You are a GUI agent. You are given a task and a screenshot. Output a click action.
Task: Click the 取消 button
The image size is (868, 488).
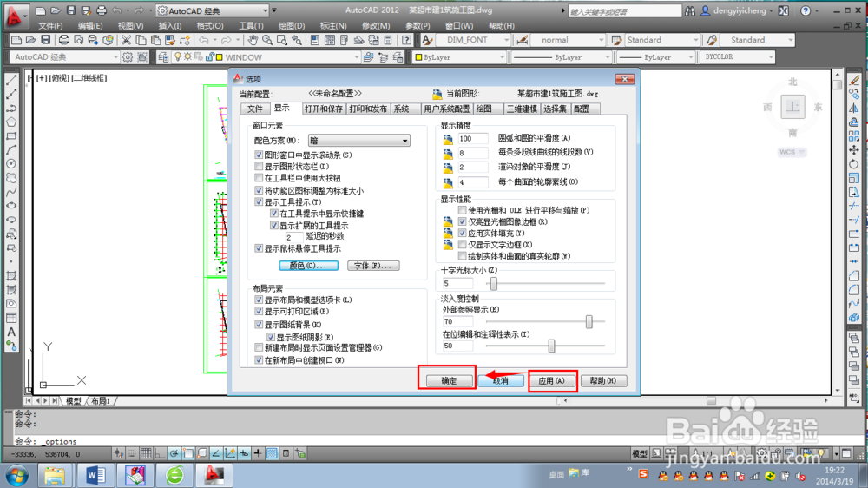[501, 380]
